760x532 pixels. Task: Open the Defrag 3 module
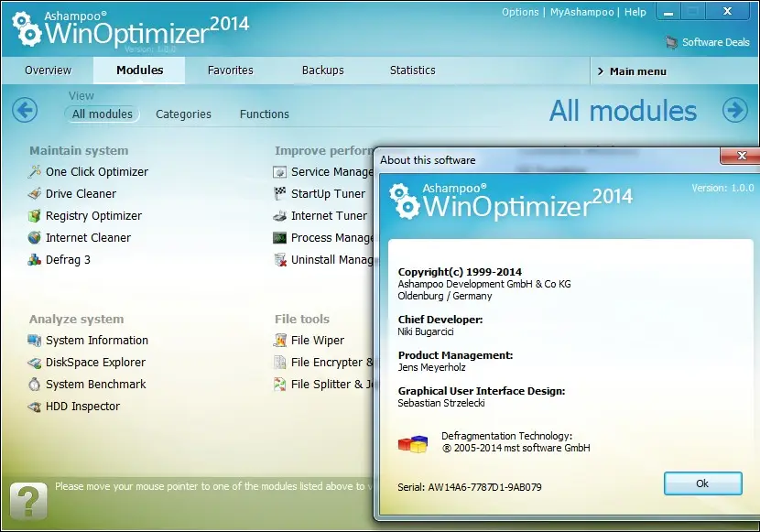(x=68, y=260)
